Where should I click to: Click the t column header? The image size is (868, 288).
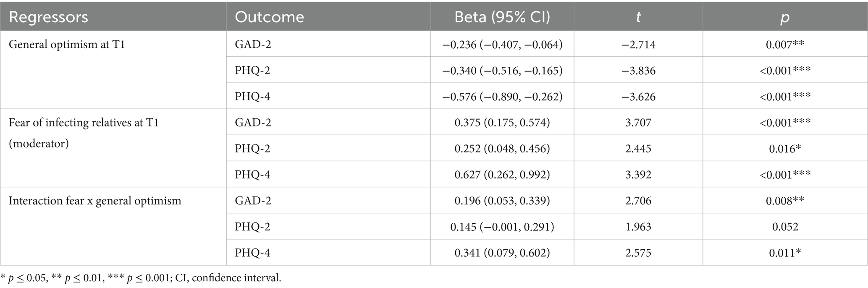point(638,17)
